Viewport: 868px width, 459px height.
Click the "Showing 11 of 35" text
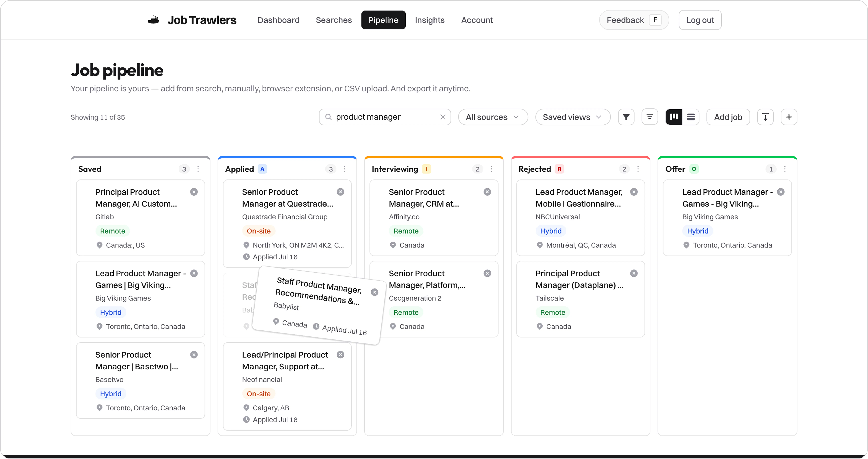coord(98,117)
